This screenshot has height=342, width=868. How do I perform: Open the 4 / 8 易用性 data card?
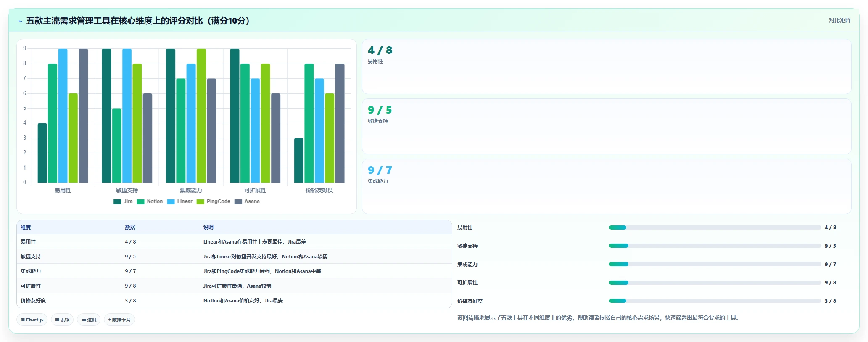pyautogui.click(x=607, y=66)
